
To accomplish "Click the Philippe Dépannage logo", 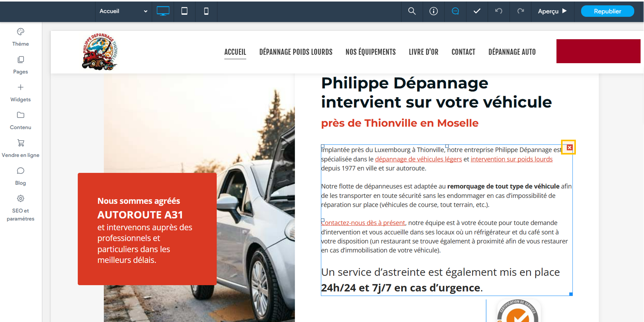I will [x=100, y=51].
